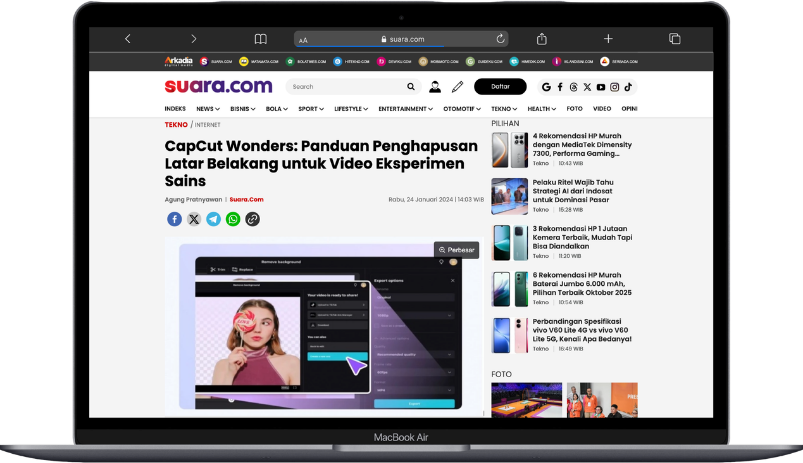Click the TEKNO breadcrumb link
Image resolution: width=803 pixels, height=463 pixels.
(176, 124)
